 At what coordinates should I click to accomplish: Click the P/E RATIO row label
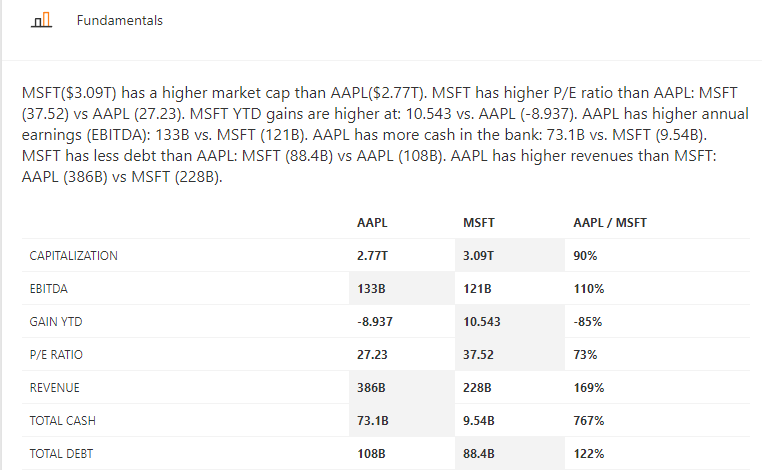[x=54, y=355]
